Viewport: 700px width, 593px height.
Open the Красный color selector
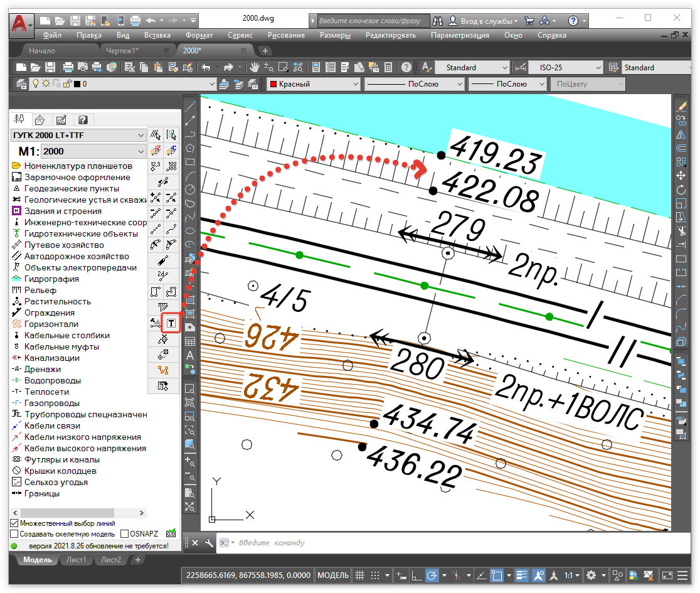(x=314, y=84)
